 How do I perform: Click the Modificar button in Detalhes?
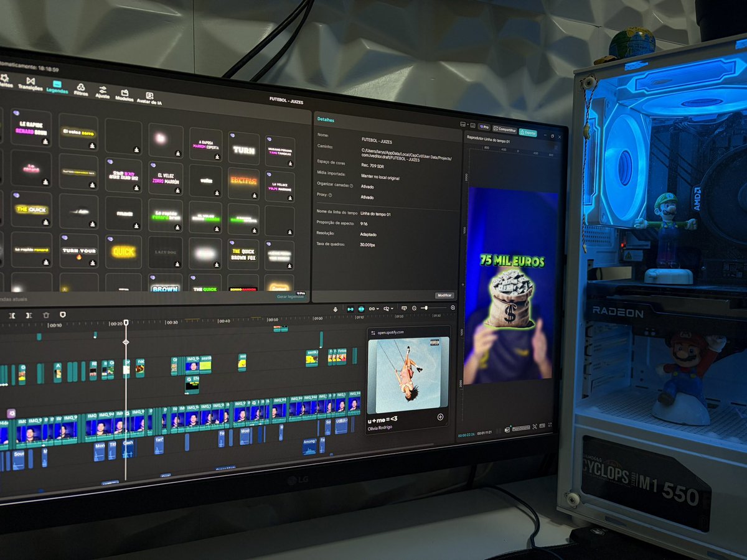click(444, 296)
